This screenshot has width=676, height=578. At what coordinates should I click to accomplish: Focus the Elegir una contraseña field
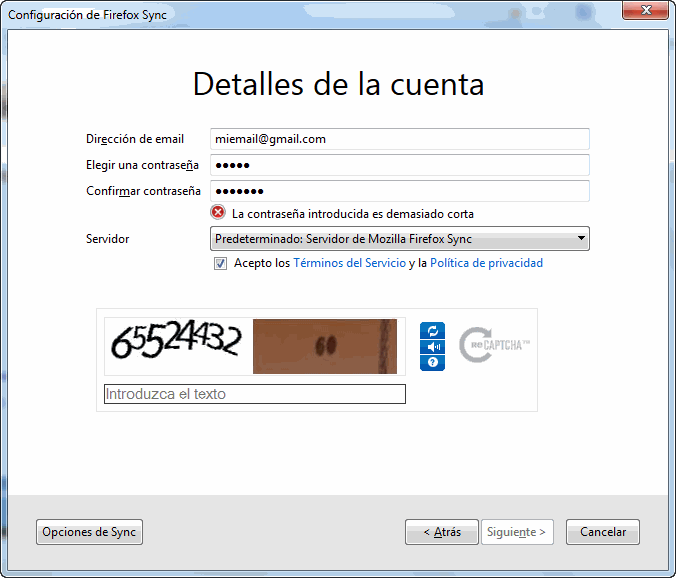[x=400, y=165]
